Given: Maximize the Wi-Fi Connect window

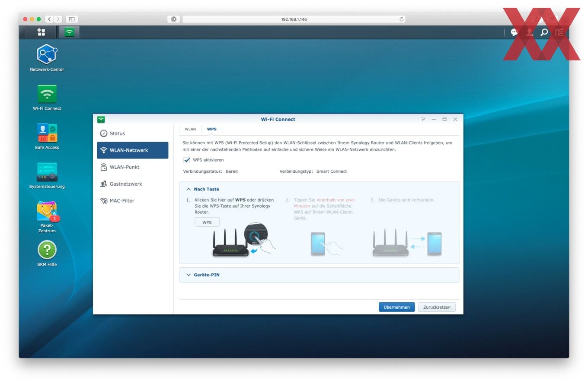Looking at the screenshot, I should coord(444,119).
